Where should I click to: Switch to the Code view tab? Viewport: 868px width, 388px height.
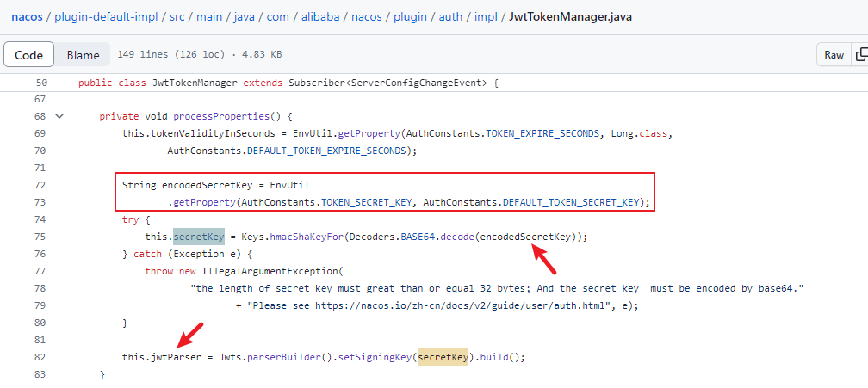coord(28,55)
